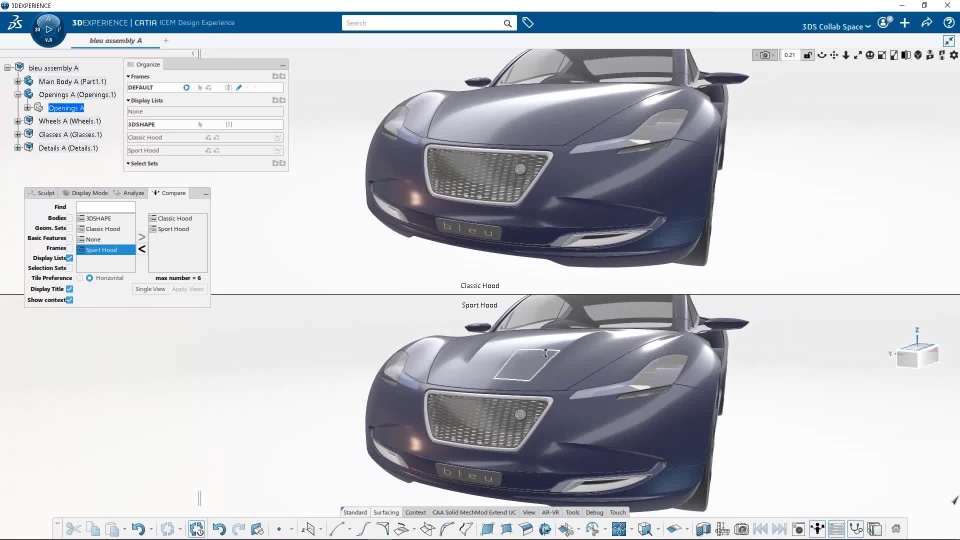Image resolution: width=960 pixels, height=540 pixels.
Task: Click the > move-right arrow button
Action: tap(141, 237)
